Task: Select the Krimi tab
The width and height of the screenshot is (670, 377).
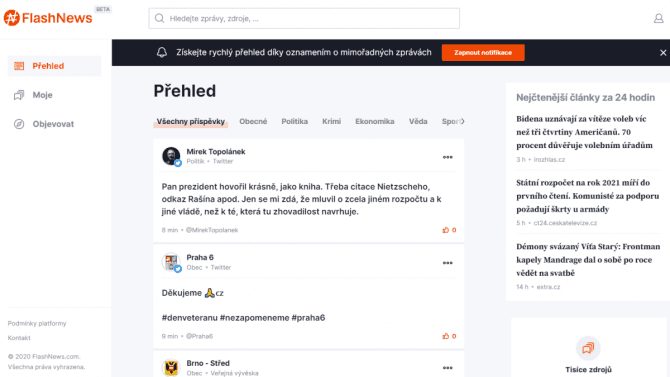Action: click(332, 121)
